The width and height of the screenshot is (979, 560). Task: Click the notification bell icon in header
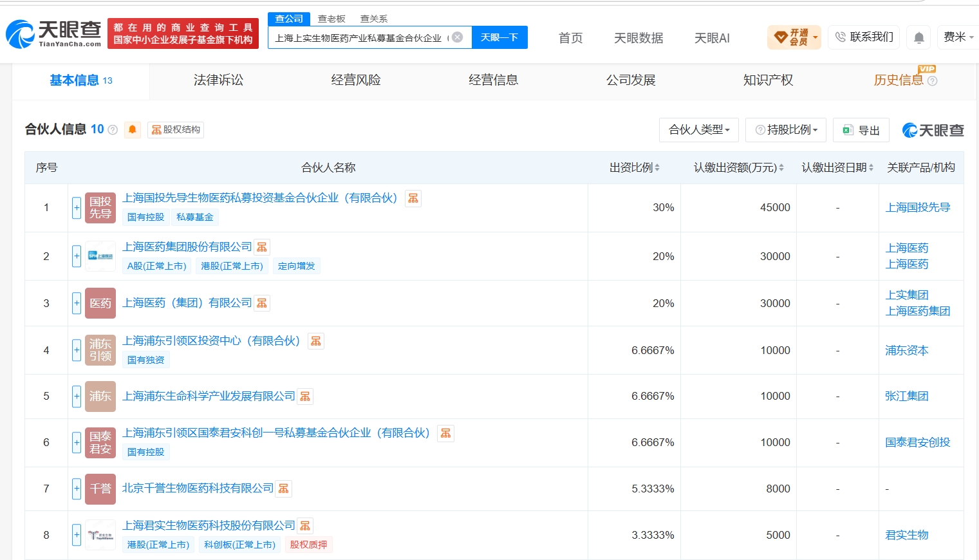pyautogui.click(x=919, y=37)
